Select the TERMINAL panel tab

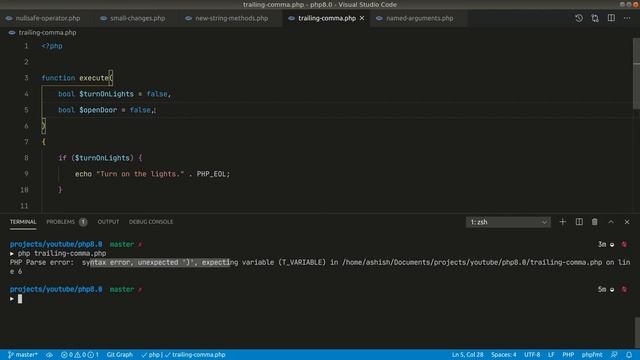point(23,222)
